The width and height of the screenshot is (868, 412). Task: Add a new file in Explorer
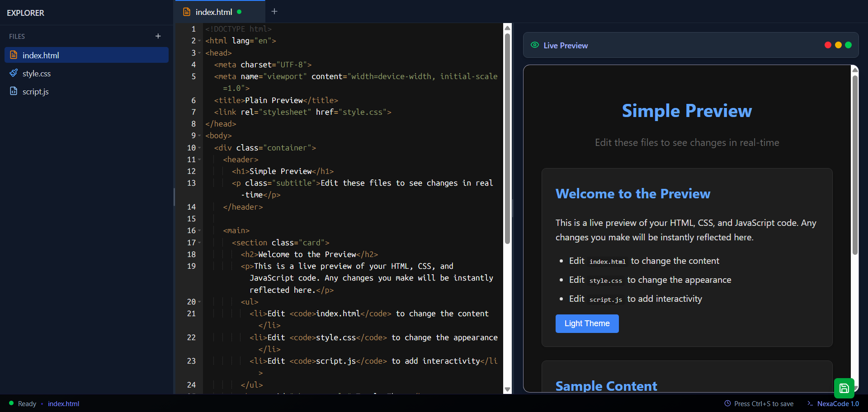click(x=158, y=36)
